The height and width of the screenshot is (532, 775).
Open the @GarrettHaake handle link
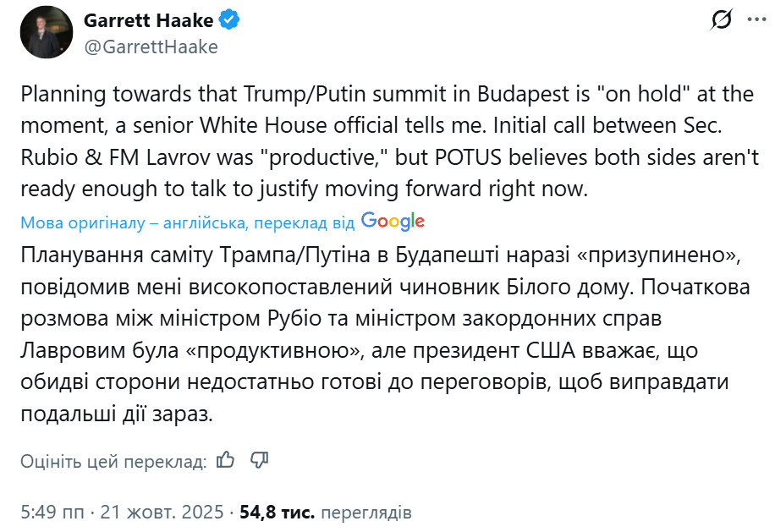point(150,47)
